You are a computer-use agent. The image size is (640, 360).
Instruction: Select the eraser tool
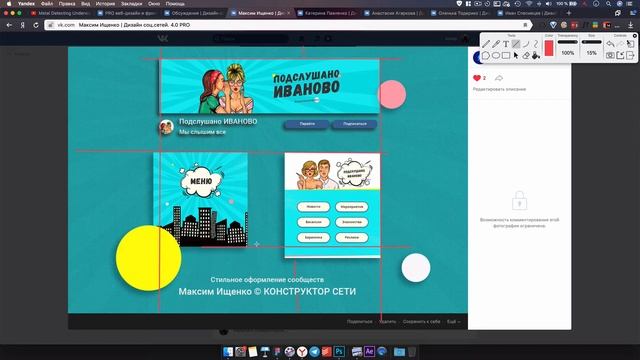(x=526, y=55)
